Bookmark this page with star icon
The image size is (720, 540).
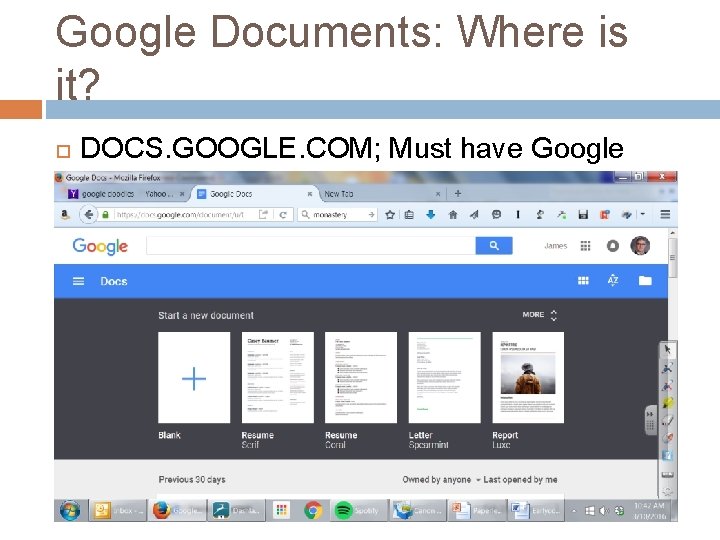390,214
